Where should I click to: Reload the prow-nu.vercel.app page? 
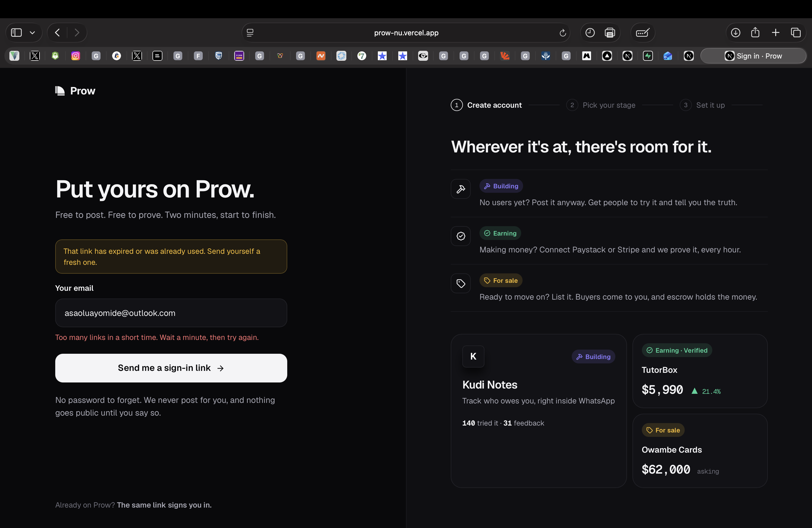563,33
